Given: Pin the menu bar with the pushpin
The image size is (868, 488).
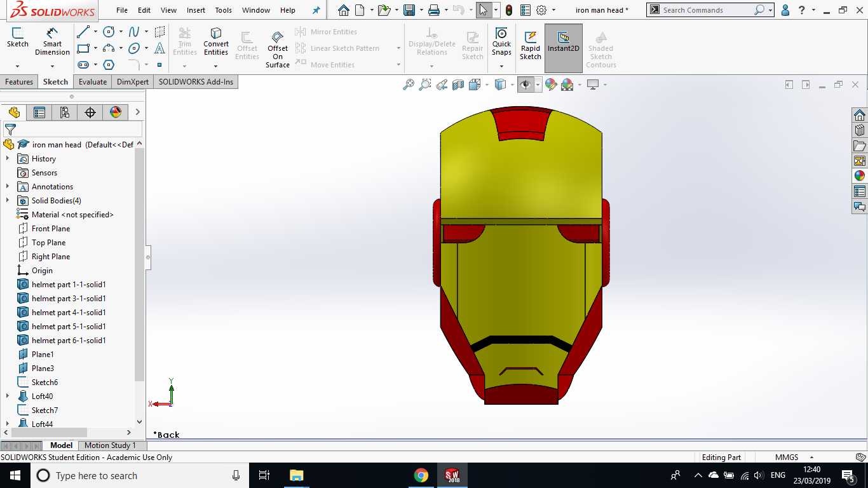Looking at the screenshot, I should pos(316,10).
